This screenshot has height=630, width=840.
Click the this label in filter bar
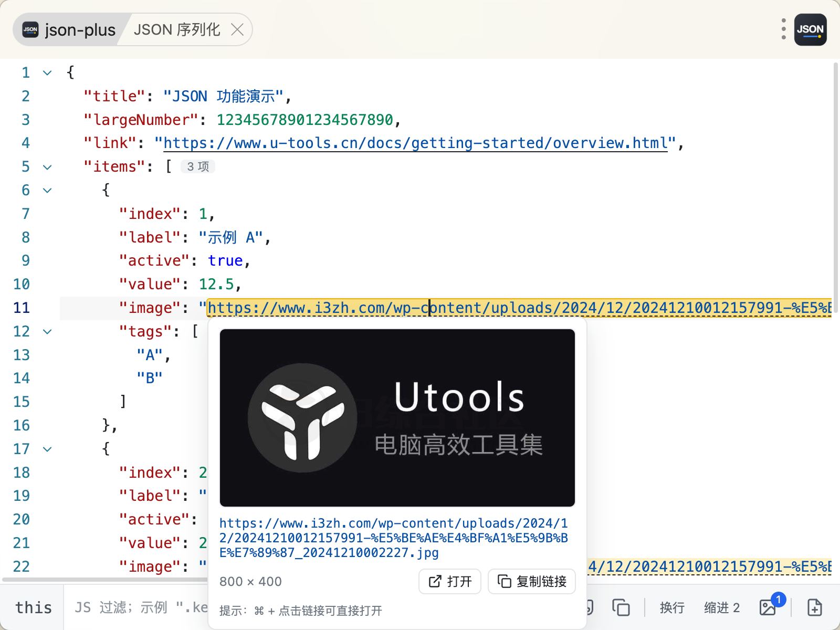[x=34, y=607]
